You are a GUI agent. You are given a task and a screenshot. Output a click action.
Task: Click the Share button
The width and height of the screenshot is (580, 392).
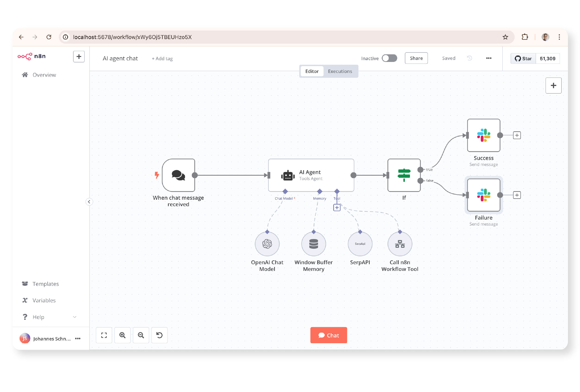416,58
